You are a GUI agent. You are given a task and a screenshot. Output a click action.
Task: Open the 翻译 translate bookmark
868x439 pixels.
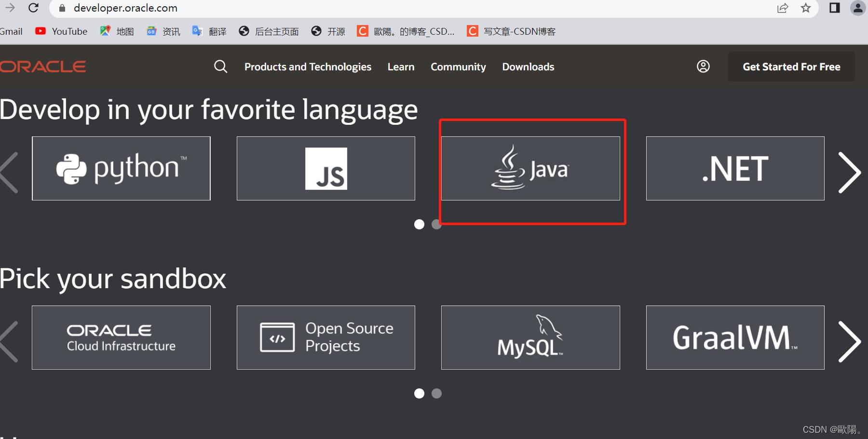(x=209, y=31)
